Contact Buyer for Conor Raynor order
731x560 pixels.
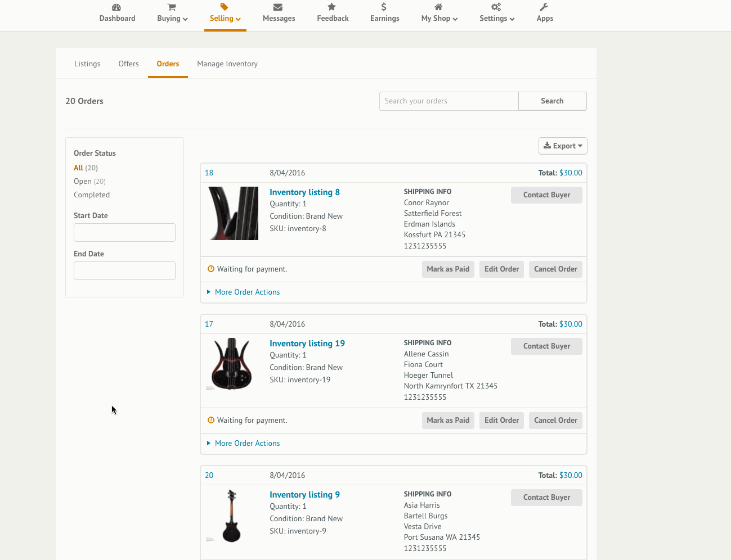pos(546,195)
